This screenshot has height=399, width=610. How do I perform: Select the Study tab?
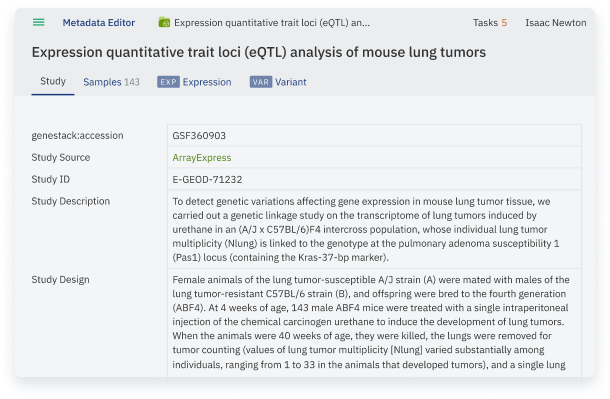coord(53,81)
